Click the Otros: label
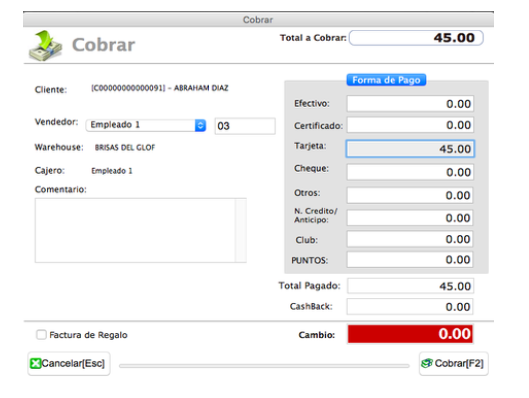 (307, 193)
